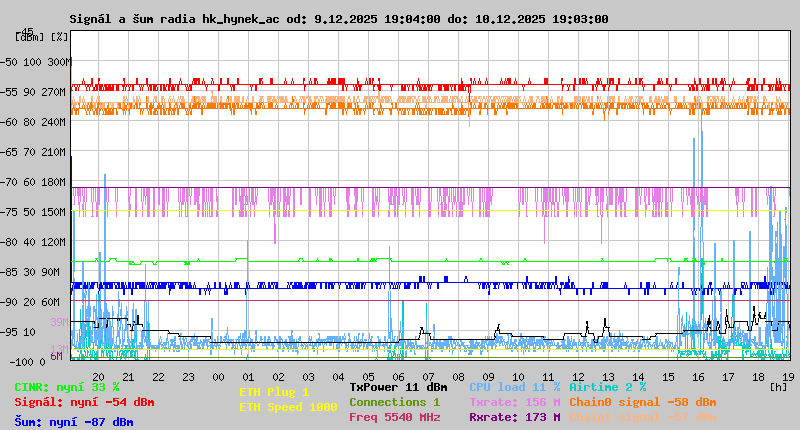
Task: Click the 'Freq 5540 MHz' legend label
Action: pyautogui.click(x=394, y=417)
